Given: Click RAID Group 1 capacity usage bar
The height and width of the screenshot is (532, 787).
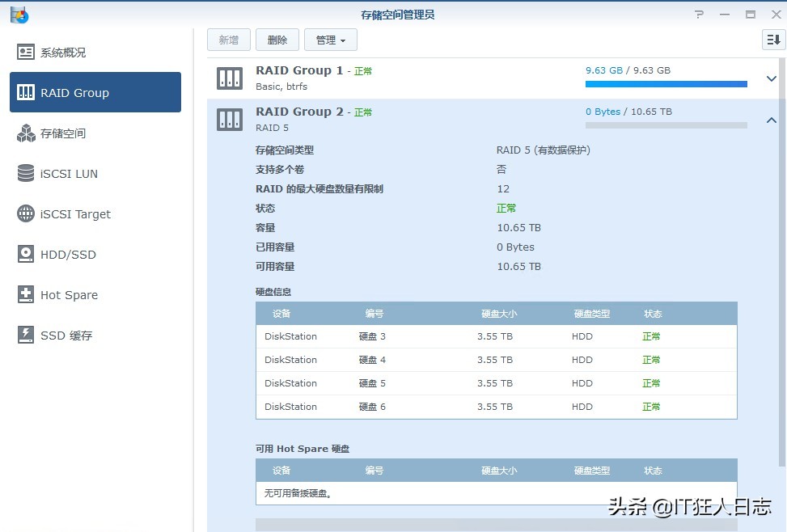Looking at the screenshot, I should coord(665,82).
